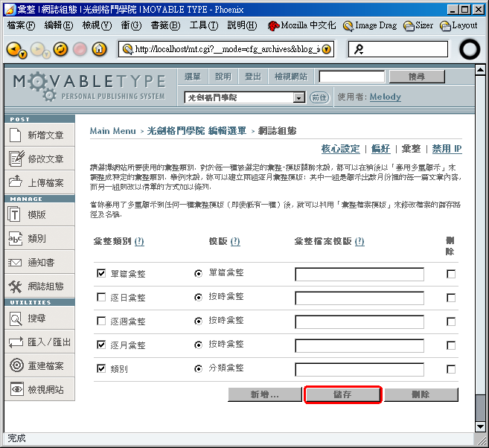Go to Main Menu breadcrumb link
This screenshot has height=448, width=489.
[x=113, y=131]
